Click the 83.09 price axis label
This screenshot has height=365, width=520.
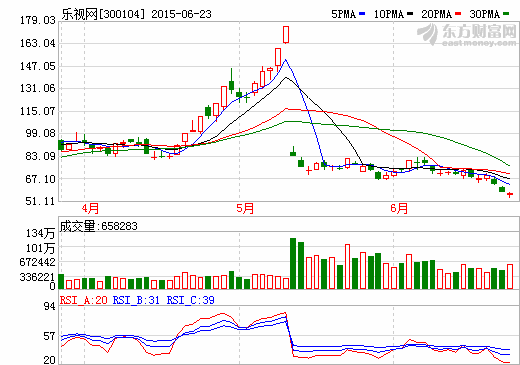click(x=40, y=156)
